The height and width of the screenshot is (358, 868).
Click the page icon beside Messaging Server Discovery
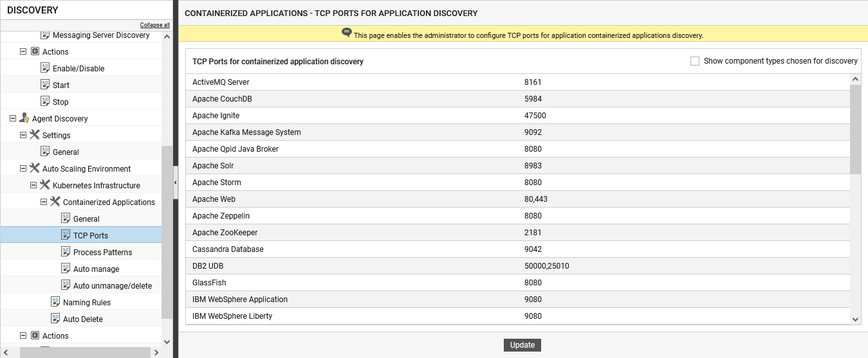point(45,35)
